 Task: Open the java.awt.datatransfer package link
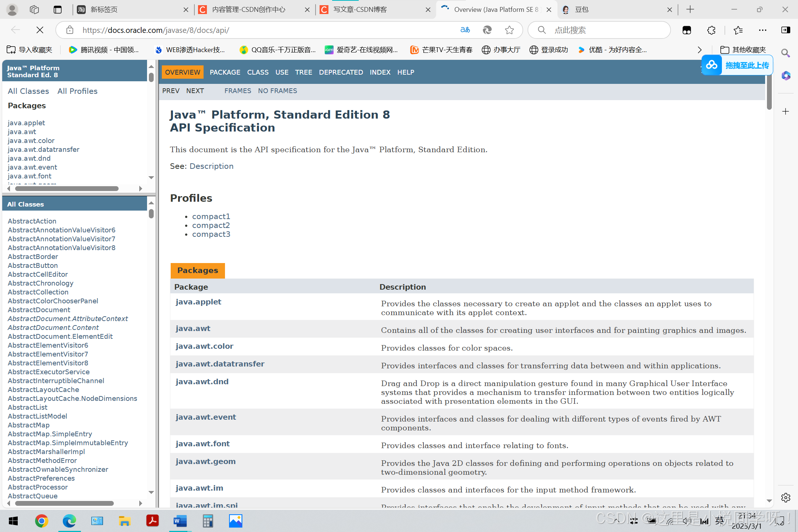tap(220, 364)
